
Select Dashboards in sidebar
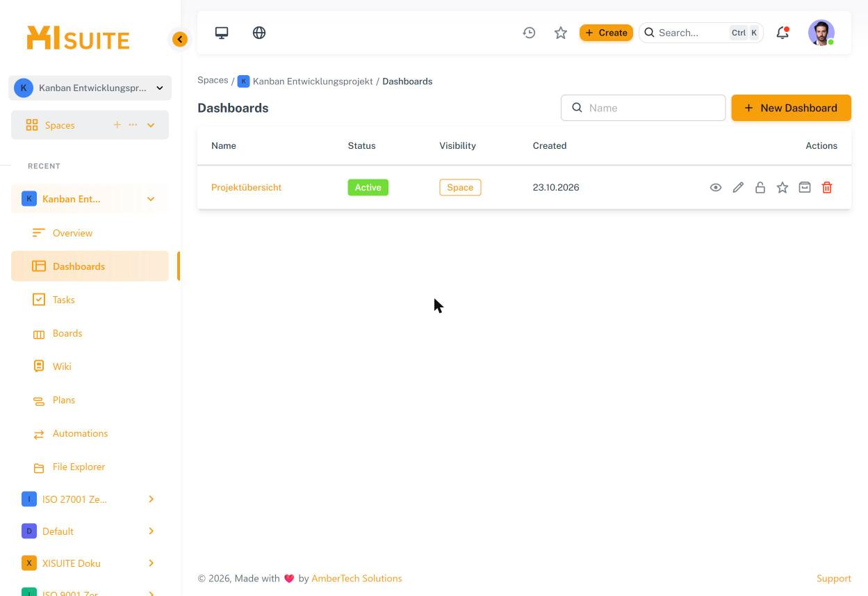click(90, 266)
